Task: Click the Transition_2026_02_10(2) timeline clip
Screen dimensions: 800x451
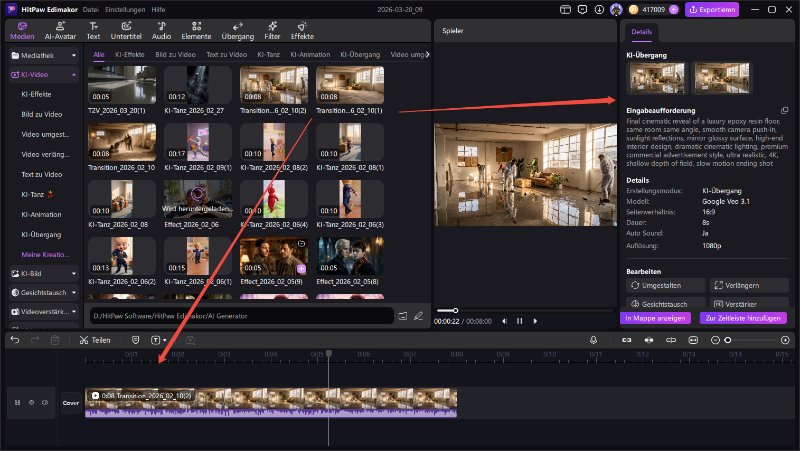Action: coord(271,403)
